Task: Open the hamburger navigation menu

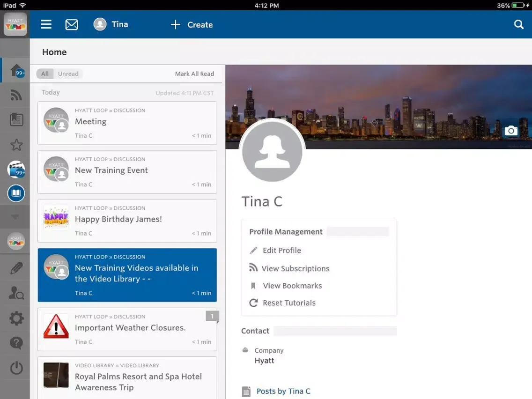Action: (x=46, y=24)
